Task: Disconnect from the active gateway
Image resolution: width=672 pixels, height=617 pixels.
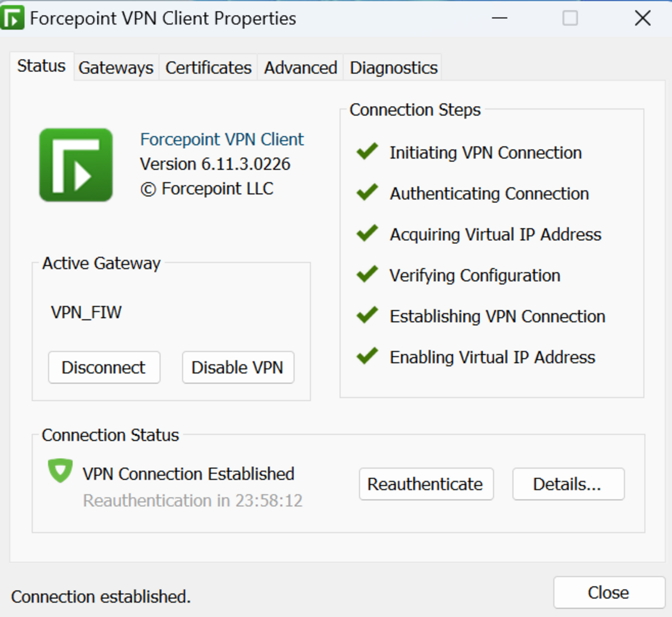Action: (104, 367)
